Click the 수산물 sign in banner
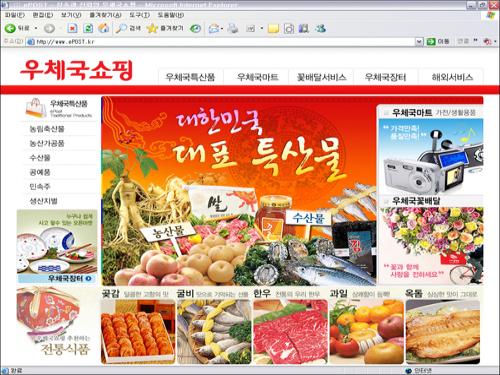500x375 pixels. 309,218
